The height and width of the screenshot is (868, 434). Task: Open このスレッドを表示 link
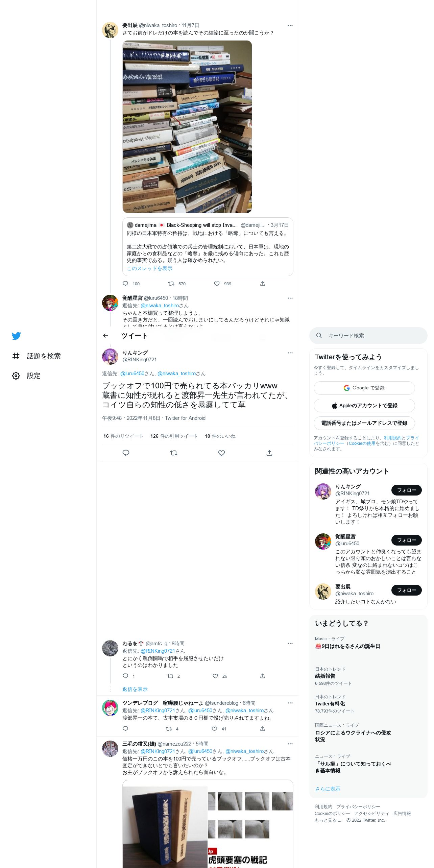(x=149, y=268)
